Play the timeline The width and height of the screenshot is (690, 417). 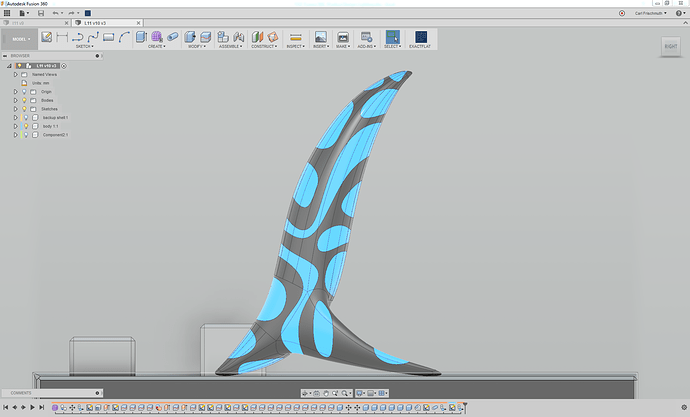tap(32, 407)
